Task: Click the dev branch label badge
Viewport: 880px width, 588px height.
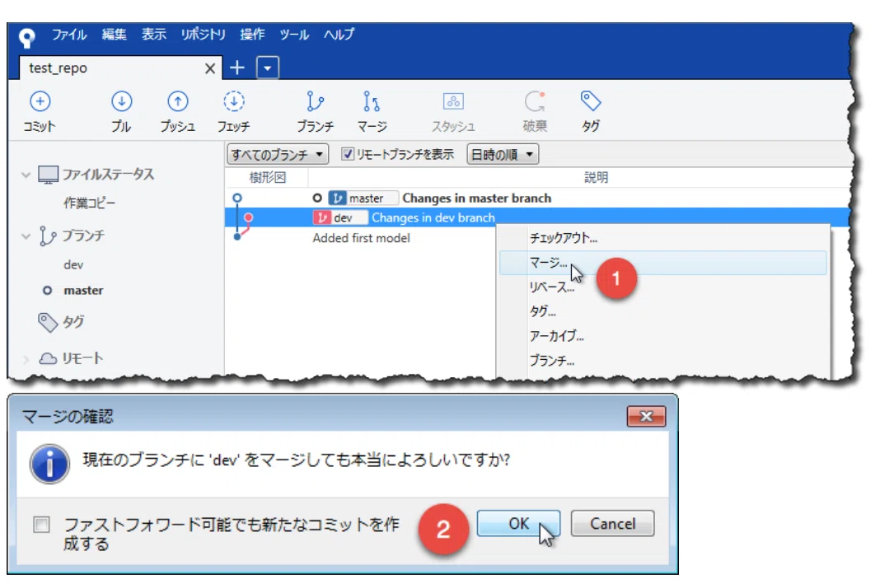Action: [340, 217]
